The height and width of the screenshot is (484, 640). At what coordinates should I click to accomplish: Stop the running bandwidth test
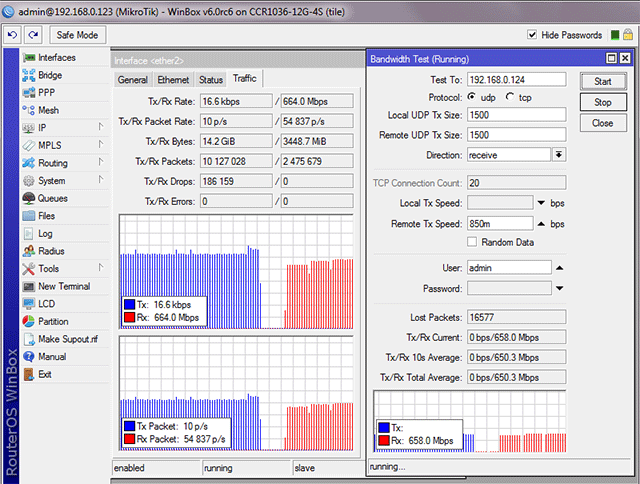pyautogui.click(x=603, y=102)
